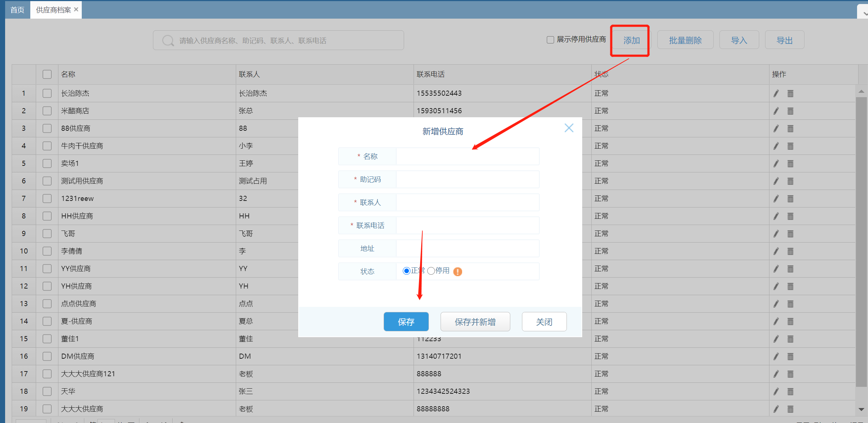Screen dimensions: 868x423
Task: Delete 夏-供应商 row trash icon
Action: (790, 321)
